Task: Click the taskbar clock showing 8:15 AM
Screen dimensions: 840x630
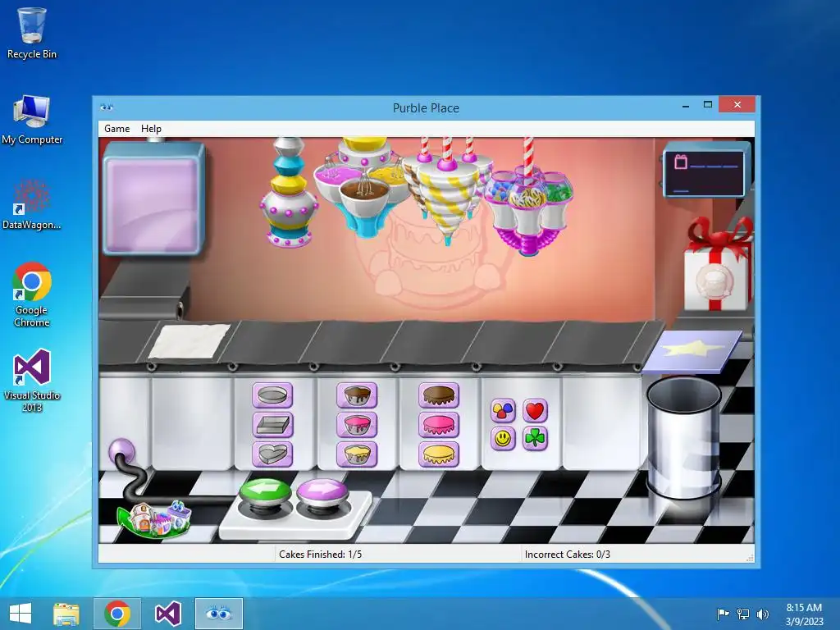Action: 804,614
